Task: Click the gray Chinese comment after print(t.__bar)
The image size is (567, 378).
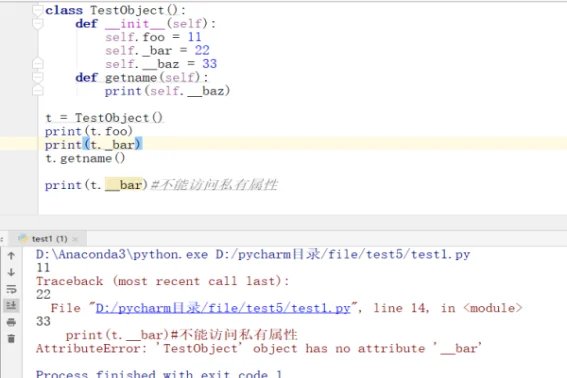Action: (214, 185)
